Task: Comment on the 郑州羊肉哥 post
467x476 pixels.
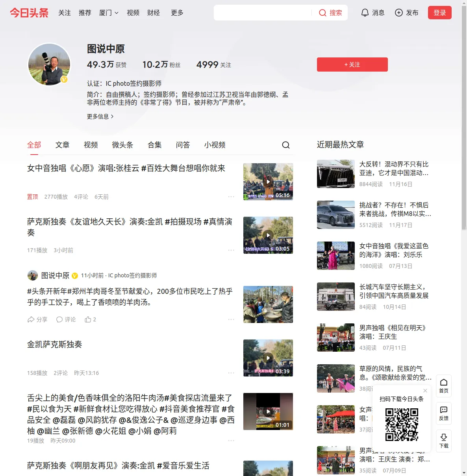Action: (x=66, y=319)
